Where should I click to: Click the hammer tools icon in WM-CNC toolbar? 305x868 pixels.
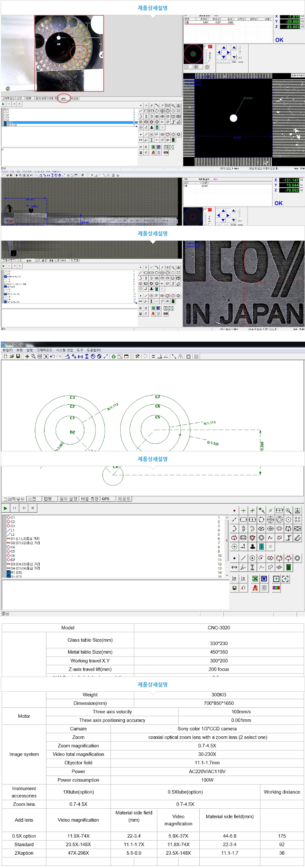(x=138, y=356)
